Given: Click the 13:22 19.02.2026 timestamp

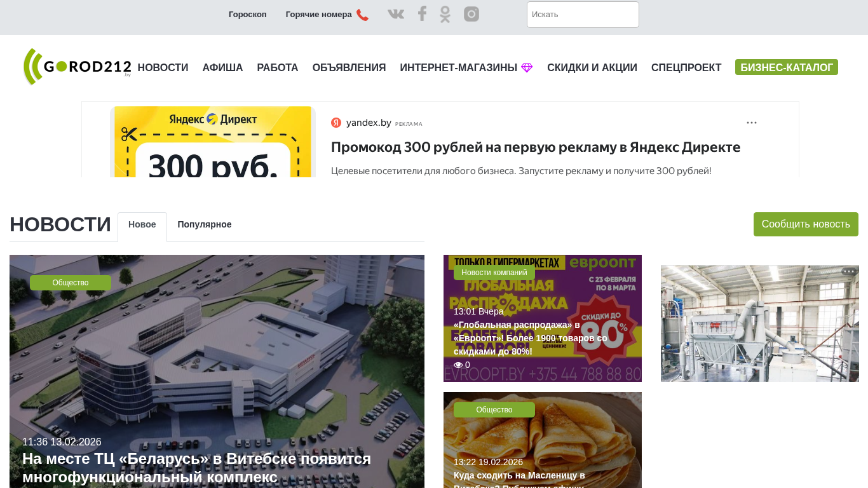Looking at the screenshot, I should 488,462.
